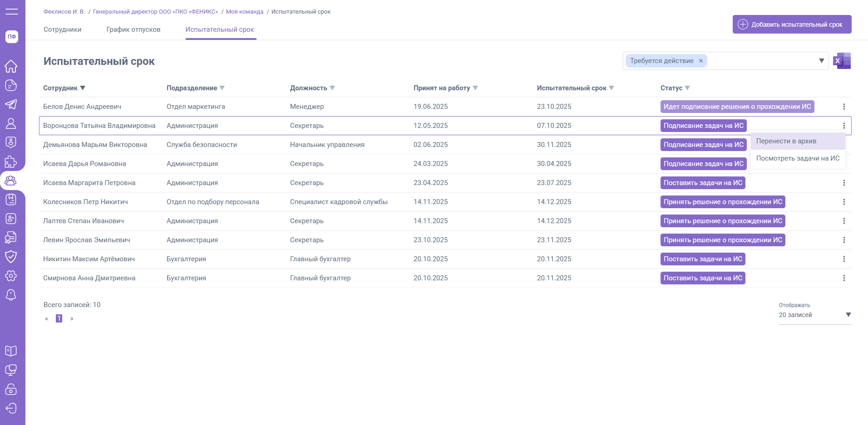Image resolution: width=868 pixels, height=425 pixels.
Task: Click the logout icon in sidebar
Action: 11,408
